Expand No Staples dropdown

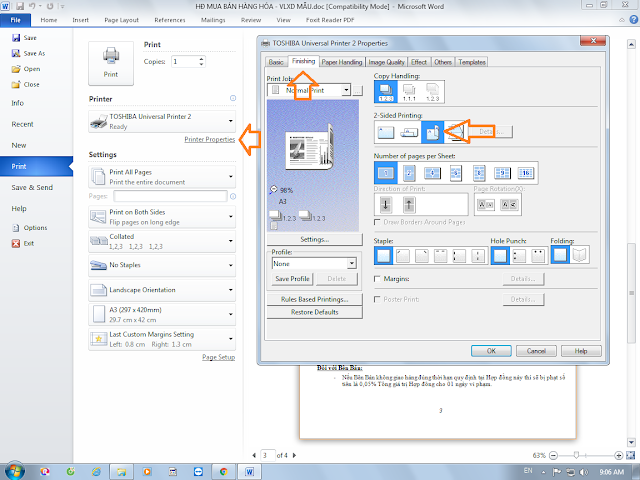pos(162,265)
